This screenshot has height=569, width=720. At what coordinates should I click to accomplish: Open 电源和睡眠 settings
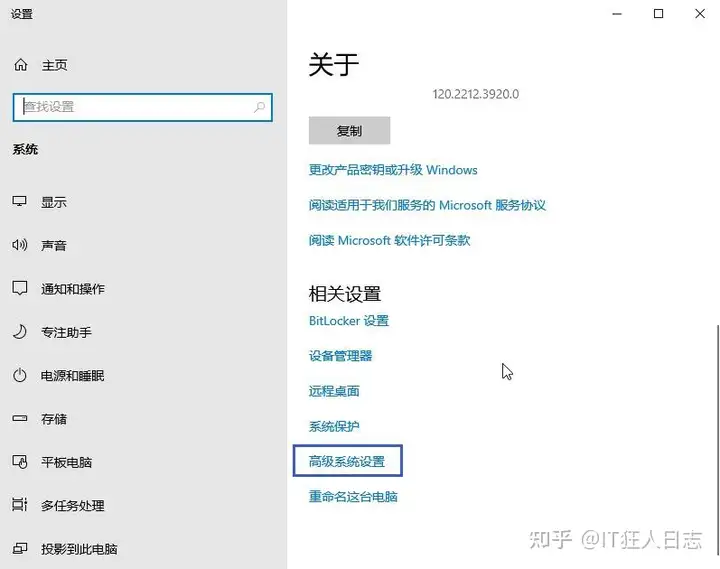pyautogui.click(x=73, y=375)
